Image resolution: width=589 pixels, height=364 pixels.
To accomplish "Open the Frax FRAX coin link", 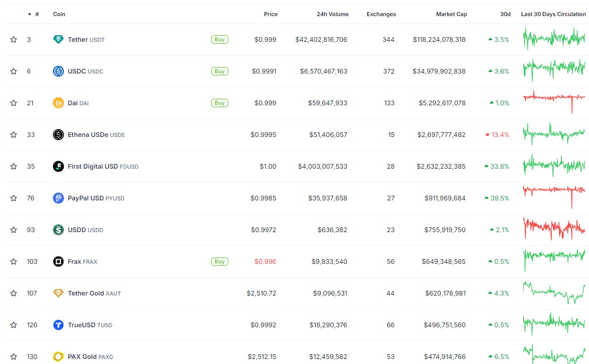I will coord(82,262).
